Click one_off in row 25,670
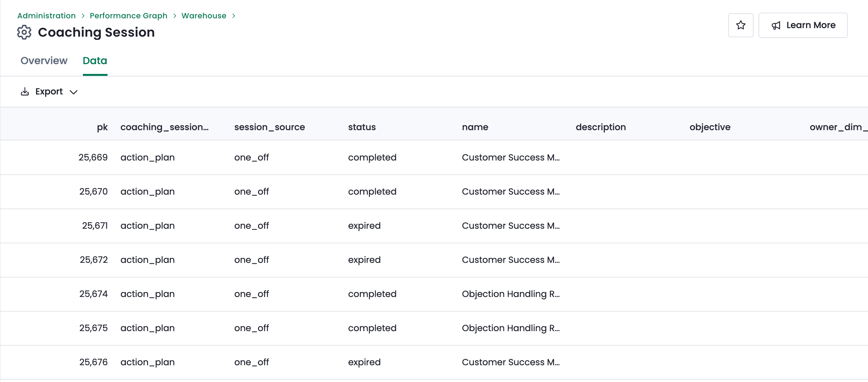 (x=251, y=191)
